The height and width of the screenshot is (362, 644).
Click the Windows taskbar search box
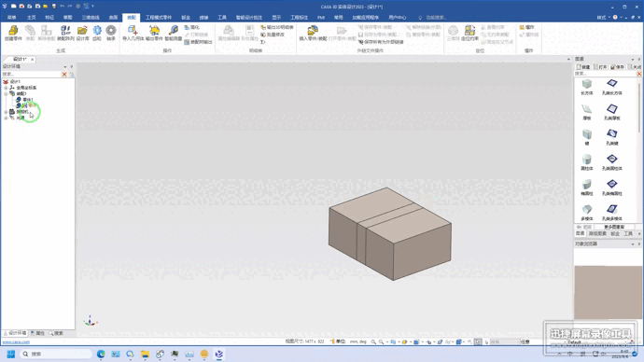click(x=56, y=354)
